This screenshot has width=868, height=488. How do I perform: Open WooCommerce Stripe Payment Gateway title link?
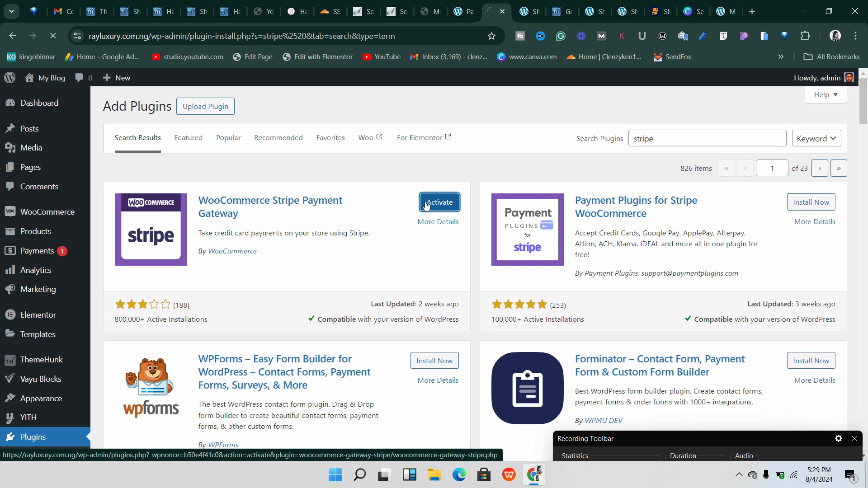point(270,207)
